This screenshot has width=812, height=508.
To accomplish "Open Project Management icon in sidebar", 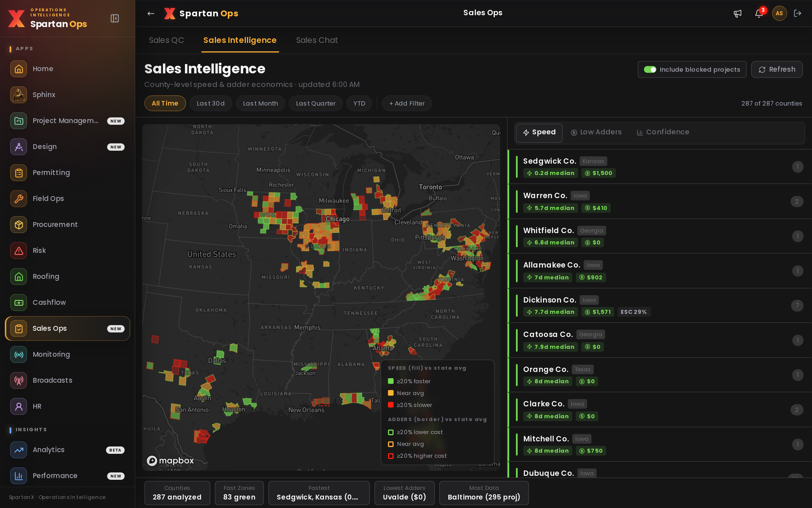I will point(18,121).
